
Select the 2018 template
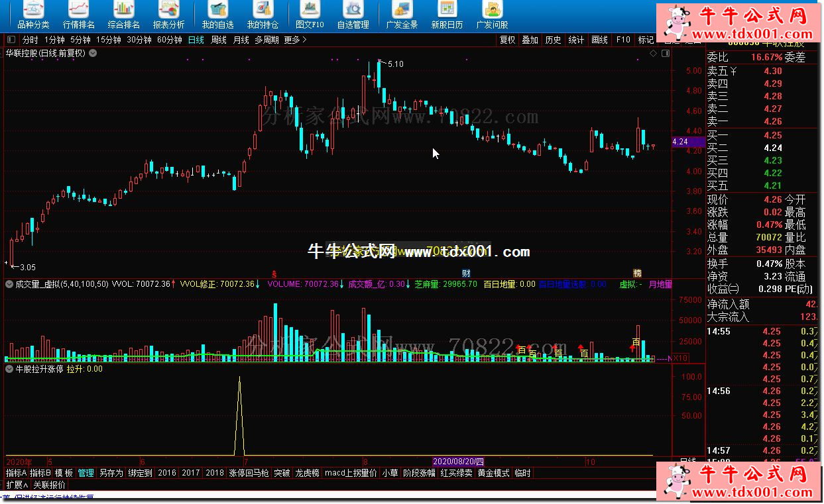click(x=215, y=474)
